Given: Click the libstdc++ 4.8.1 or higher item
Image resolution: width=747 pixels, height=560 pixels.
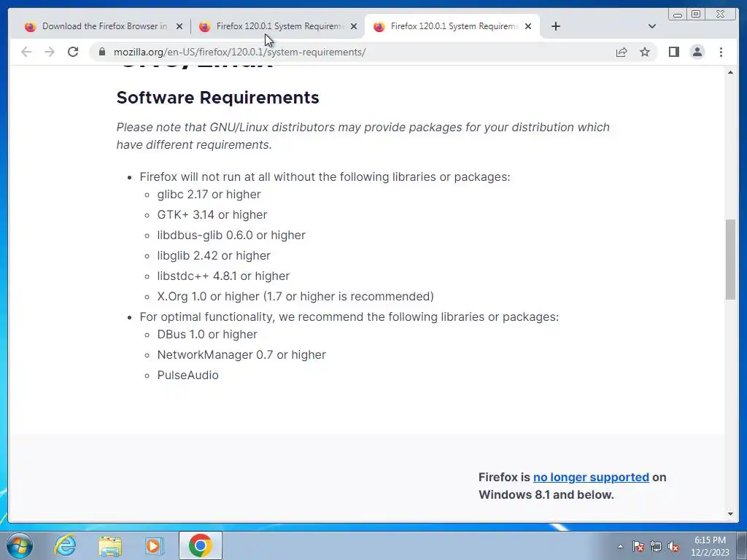Looking at the screenshot, I should [223, 276].
